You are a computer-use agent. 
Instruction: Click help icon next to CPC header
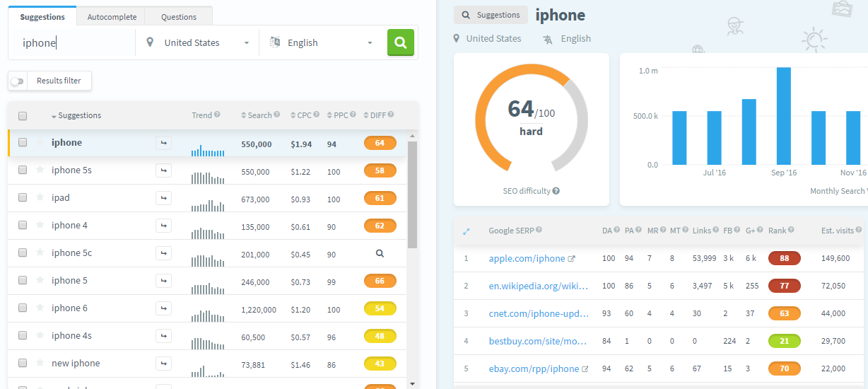click(317, 115)
